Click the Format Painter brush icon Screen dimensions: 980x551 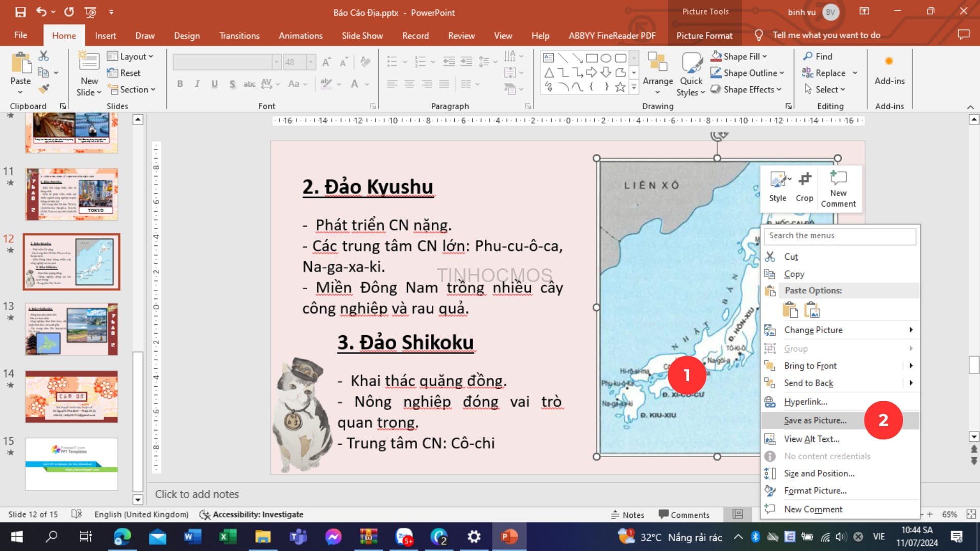pos(44,89)
